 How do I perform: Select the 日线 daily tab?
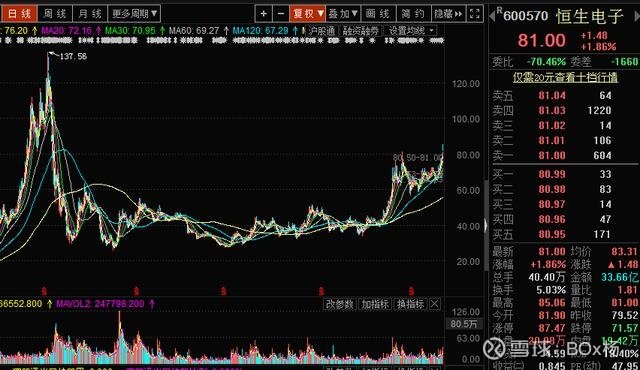coord(19,14)
